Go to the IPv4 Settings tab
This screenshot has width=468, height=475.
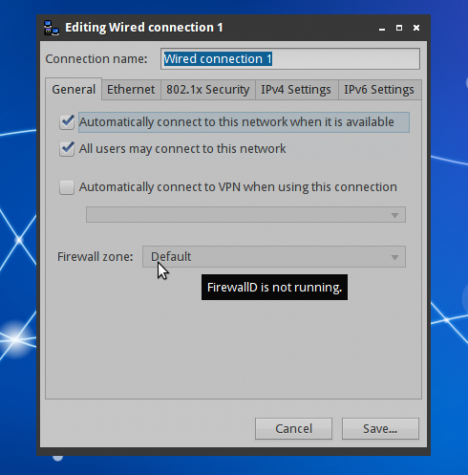click(296, 90)
